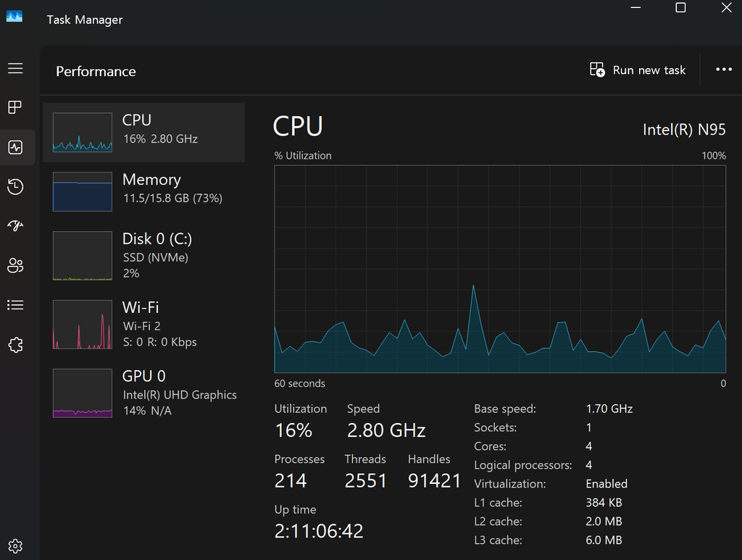Click the Utilization value 16%

pos(293,430)
